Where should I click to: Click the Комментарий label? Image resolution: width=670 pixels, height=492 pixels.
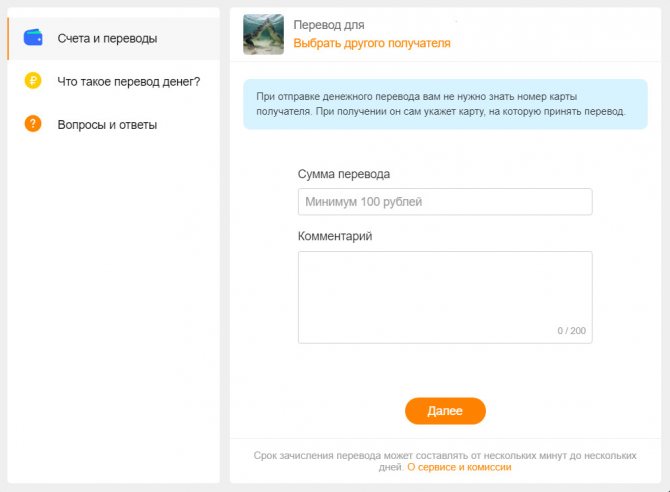pos(335,236)
